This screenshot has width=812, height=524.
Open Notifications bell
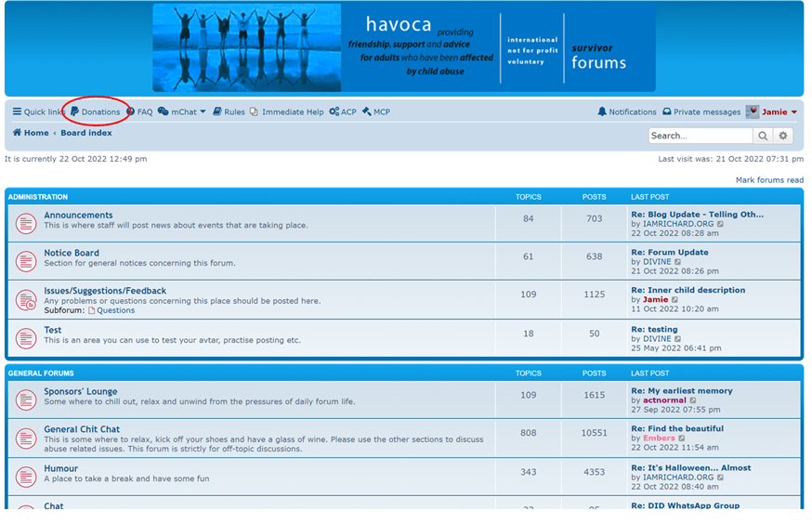[x=627, y=112]
